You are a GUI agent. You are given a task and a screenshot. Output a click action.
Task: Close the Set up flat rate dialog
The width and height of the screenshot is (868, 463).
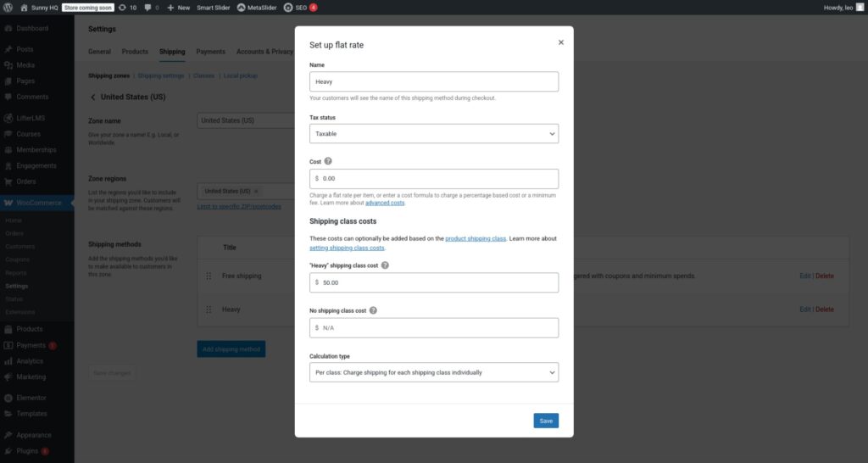pyautogui.click(x=560, y=42)
